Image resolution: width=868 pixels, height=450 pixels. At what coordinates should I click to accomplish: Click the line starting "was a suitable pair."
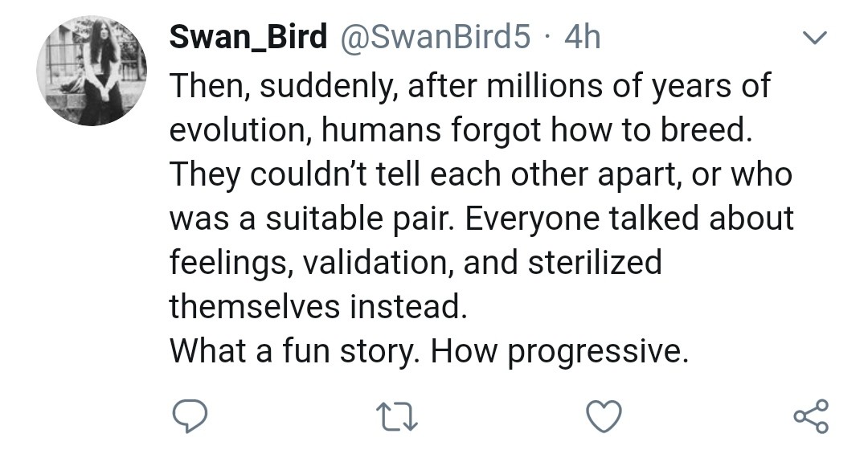[x=481, y=219]
